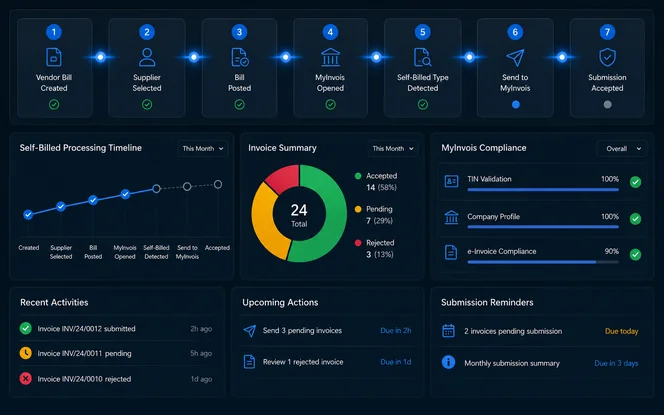Click the e-Invoice Compliance progress bar
Image resolution: width=664 pixels, height=415 pixels.
[543, 262]
